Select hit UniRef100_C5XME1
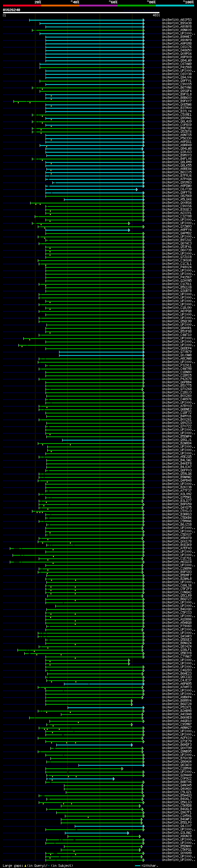The image size is (197, 868). (177, 115)
